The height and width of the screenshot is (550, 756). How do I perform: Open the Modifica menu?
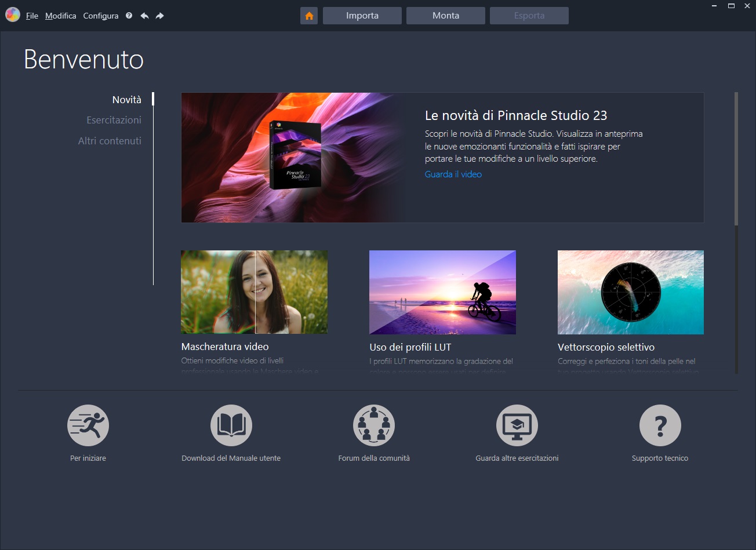61,16
